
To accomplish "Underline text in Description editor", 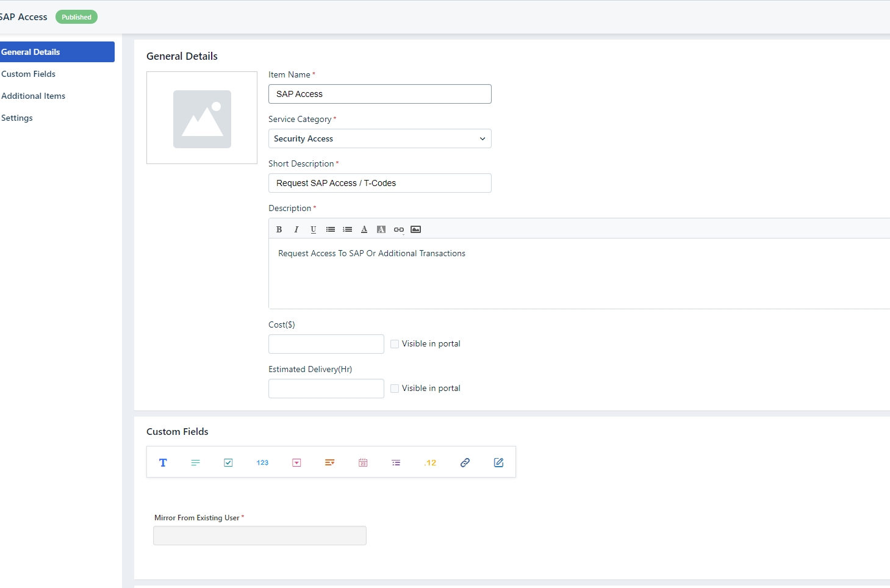I will tap(313, 229).
